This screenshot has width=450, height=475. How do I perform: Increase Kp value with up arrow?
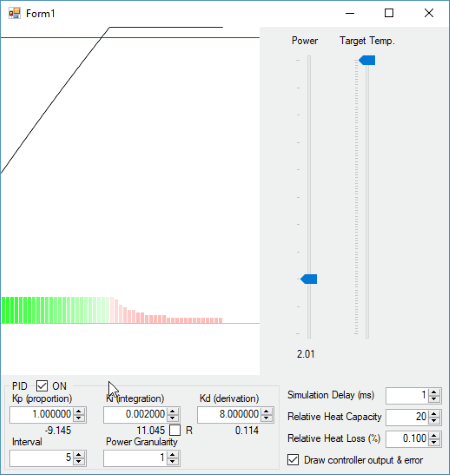tap(79, 411)
